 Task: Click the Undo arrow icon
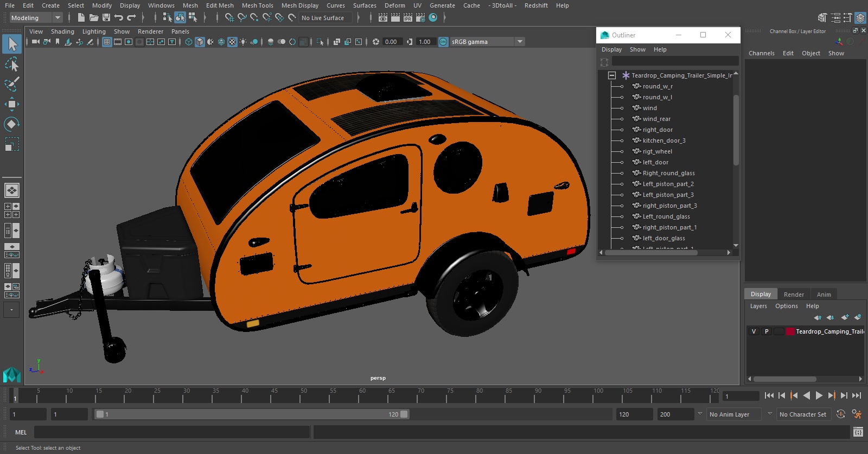119,18
